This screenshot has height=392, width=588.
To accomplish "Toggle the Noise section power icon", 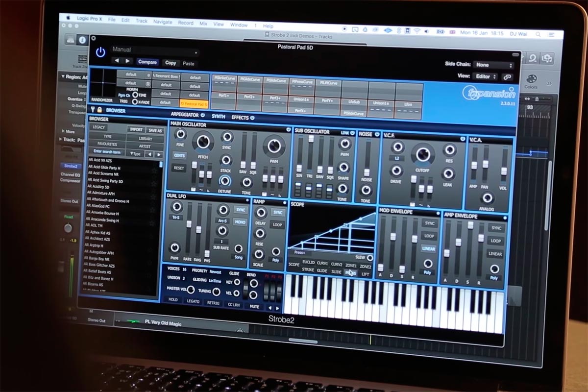I will (376, 134).
